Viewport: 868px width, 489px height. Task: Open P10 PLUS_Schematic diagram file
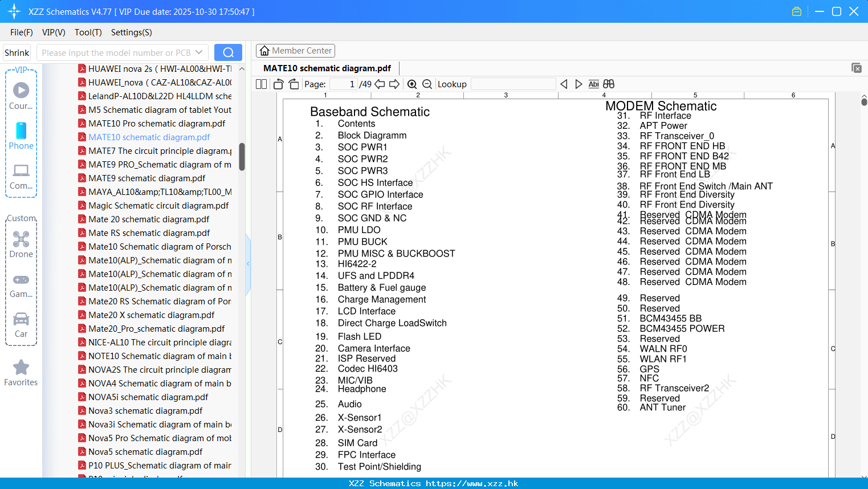(x=155, y=466)
